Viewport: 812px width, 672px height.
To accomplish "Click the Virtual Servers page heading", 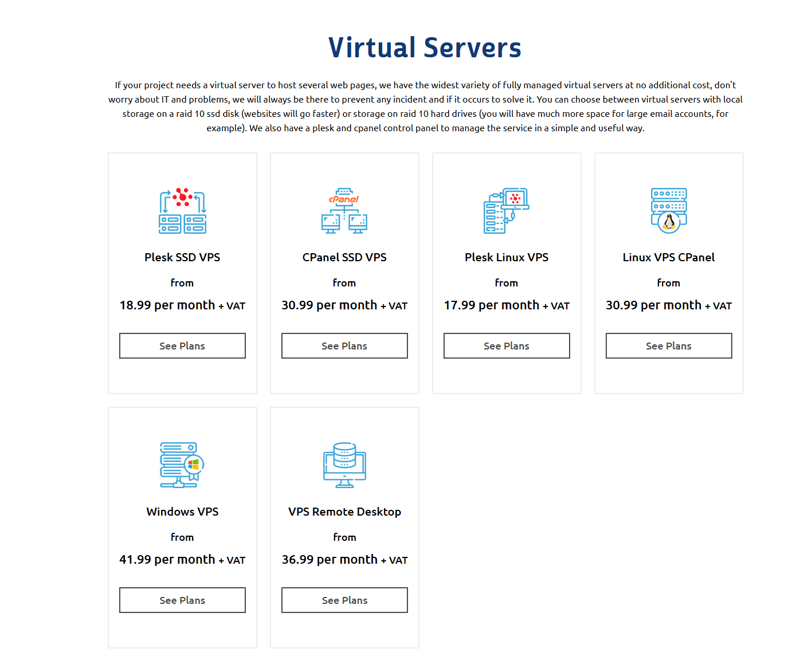I will click(425, 48).
